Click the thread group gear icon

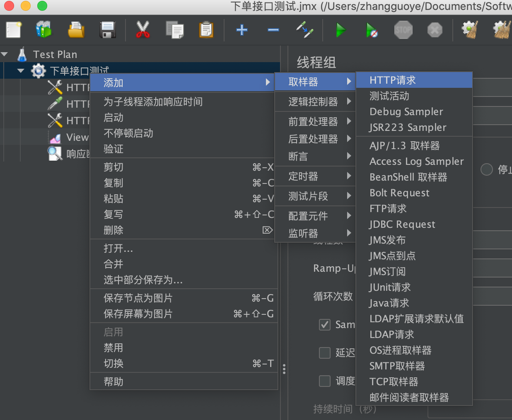point(39,71)
